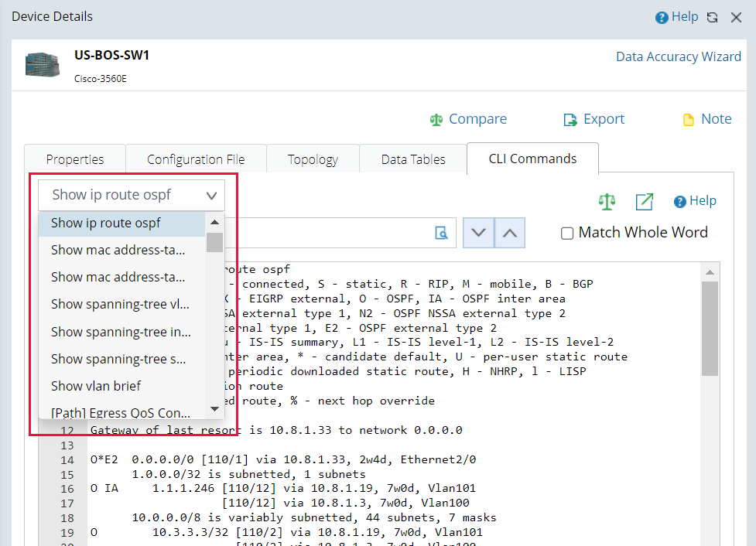Click the pop-out window icon near Help
Viewport: 756px width, 546px height.
pyautogui.click(x=644, y=201)
